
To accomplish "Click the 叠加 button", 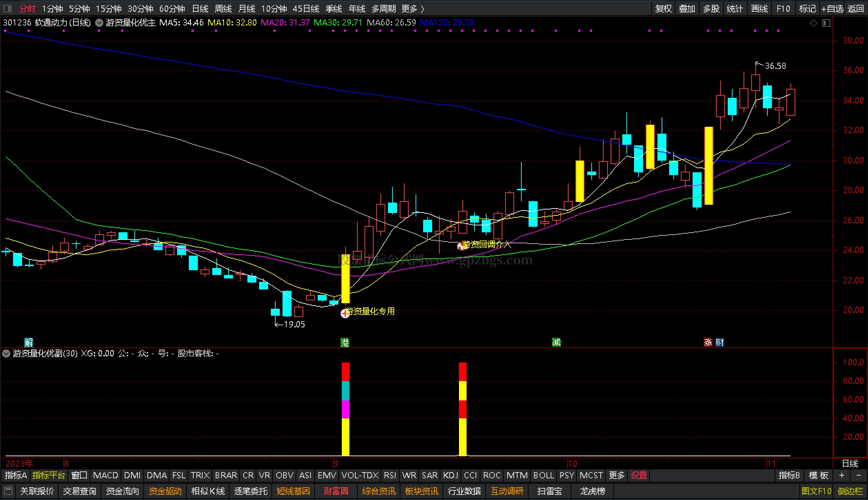I will [x=687, y=9].
